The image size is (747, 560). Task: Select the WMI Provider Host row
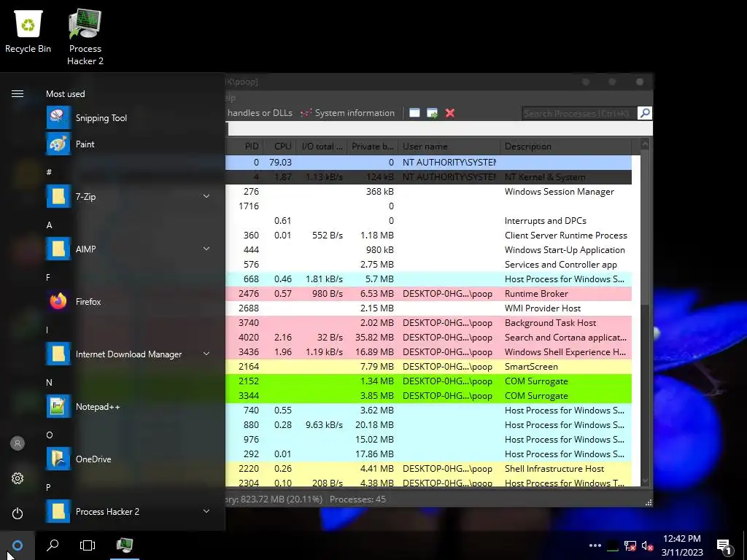(x=429, y=308)
